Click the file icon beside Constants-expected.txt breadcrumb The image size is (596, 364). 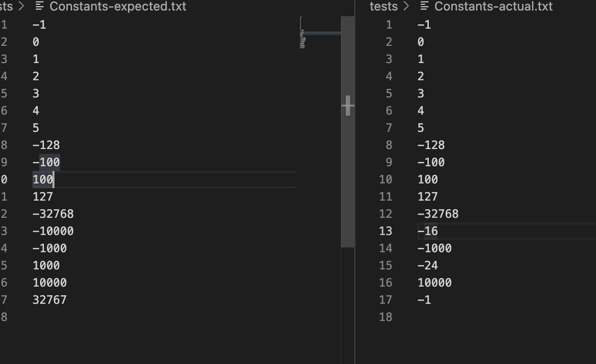[x=40, y=6]
